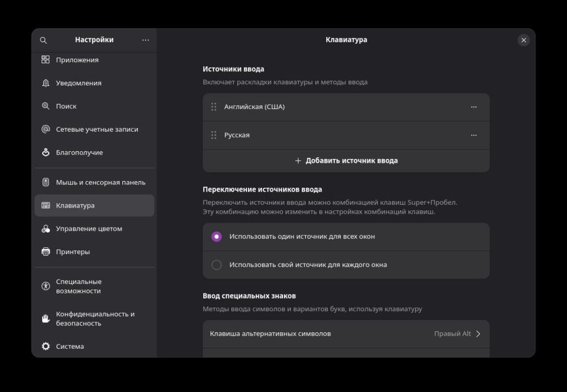Expand Клавиша альтернативных символов setting chevron
This screenshot has height=392, width=567.
478,334
